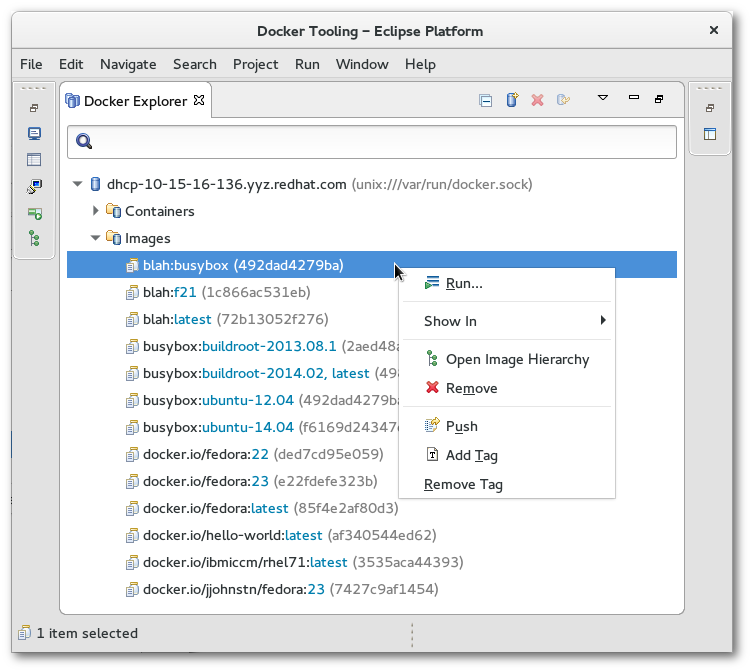This screenshot has width=752, height=672.
Task: Expand the Containers node
Action: (x=95, y=211)
